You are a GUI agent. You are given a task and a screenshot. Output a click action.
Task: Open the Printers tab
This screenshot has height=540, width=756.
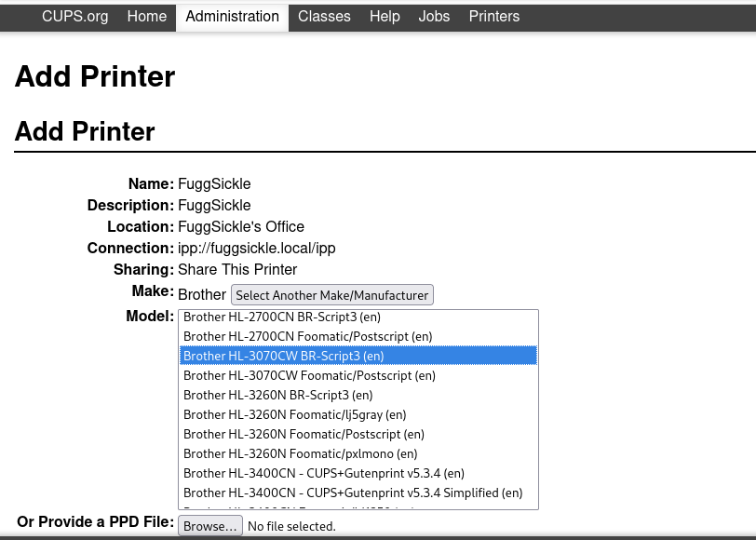pyautogui.click(x=493, y=17)
